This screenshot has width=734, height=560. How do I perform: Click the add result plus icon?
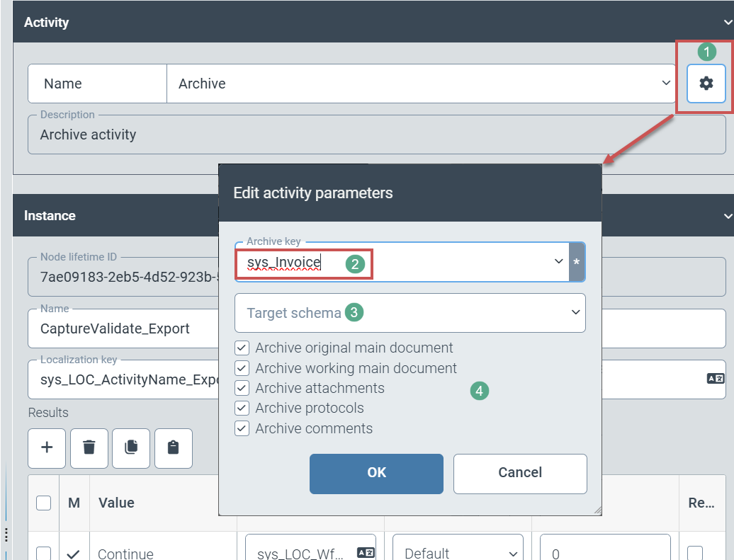[47, 448]
